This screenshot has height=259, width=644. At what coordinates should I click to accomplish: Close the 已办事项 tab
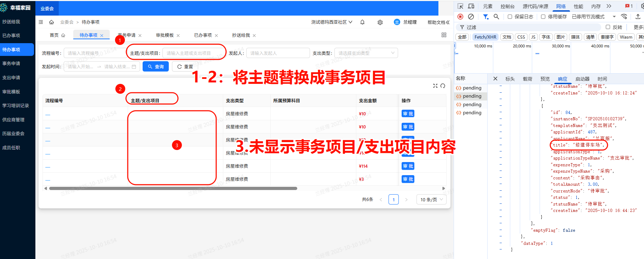217,35
